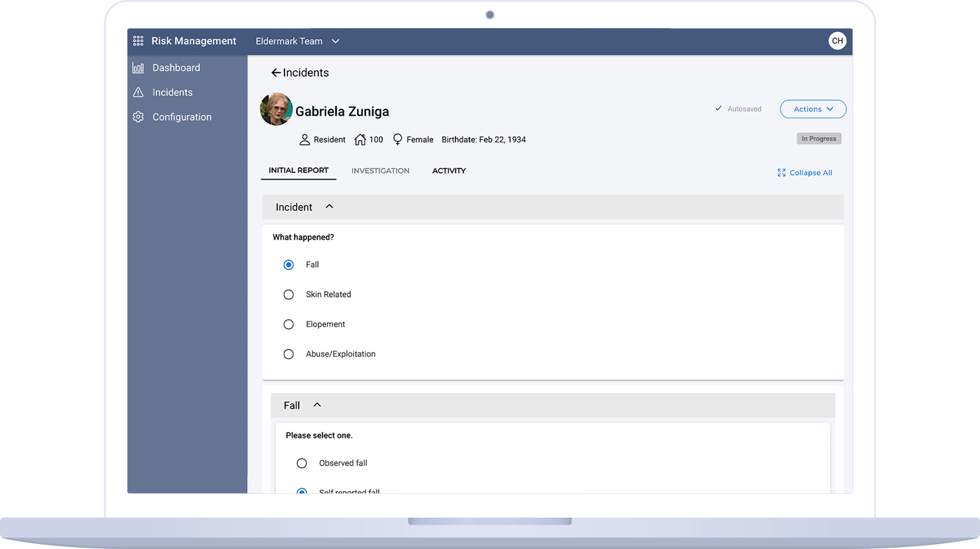Click the female gender symbol icon

tap(398, 140)
